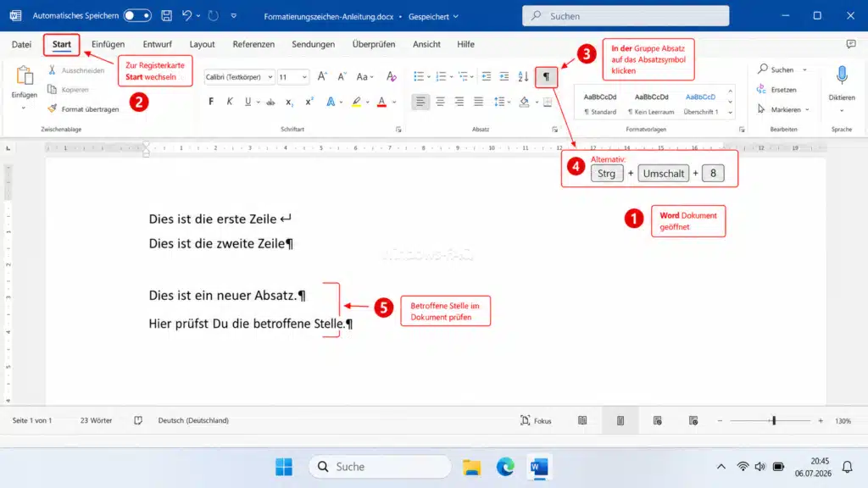Screen dimensions: 868x488
Task: Toggle subscript x₂ formatting
Action: click(x=289, y=102)
